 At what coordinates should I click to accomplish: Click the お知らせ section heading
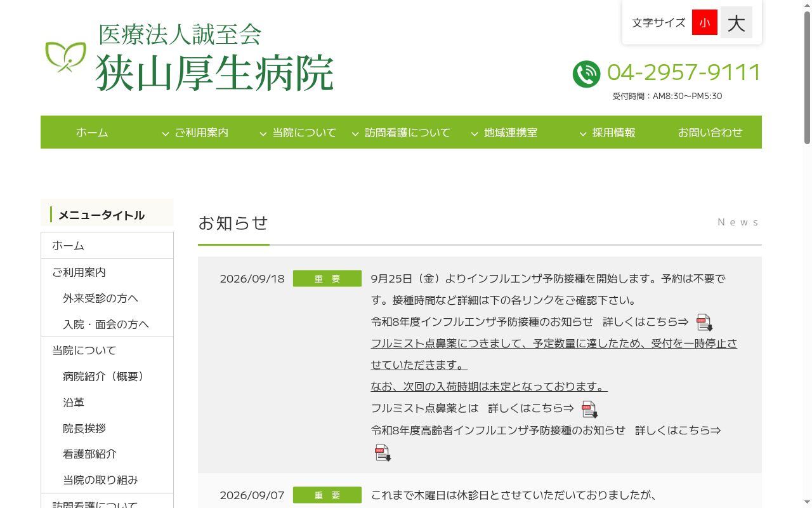tap(233, 223)
